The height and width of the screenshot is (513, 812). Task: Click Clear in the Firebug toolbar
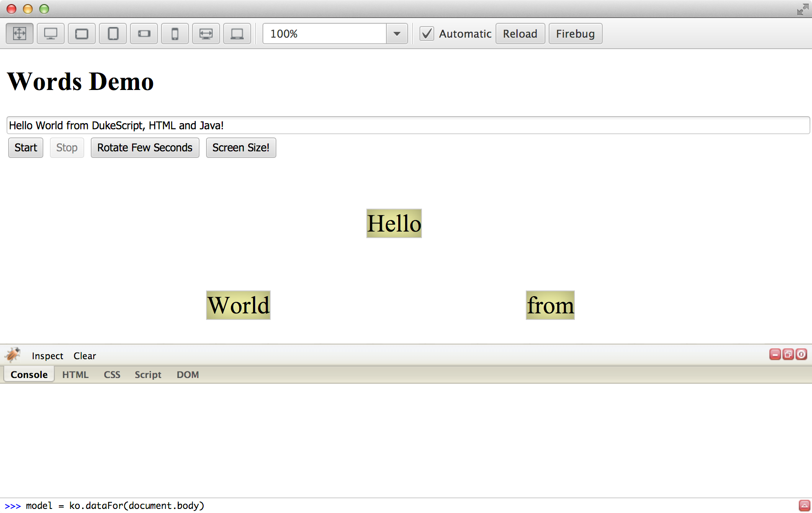(85, 355)
